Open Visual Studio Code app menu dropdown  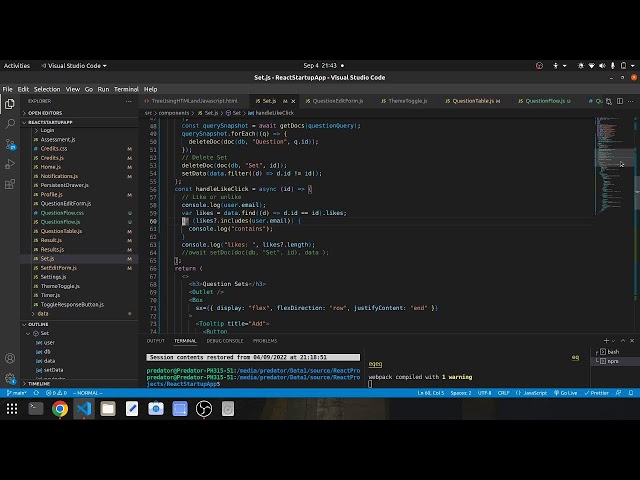73,65
